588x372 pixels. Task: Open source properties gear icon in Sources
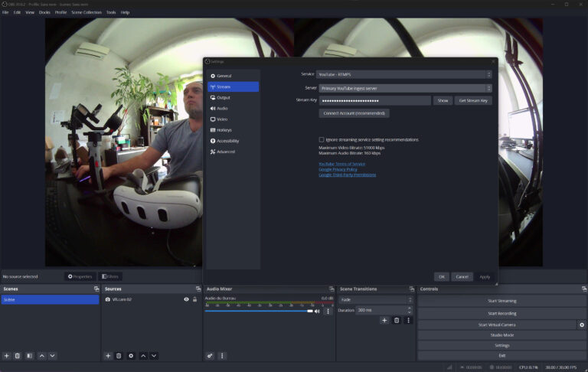click(x=131, y=356)
